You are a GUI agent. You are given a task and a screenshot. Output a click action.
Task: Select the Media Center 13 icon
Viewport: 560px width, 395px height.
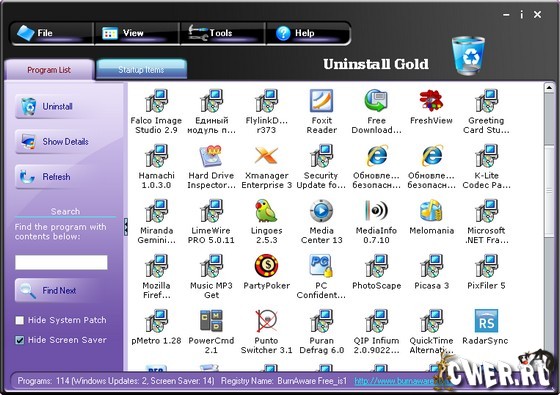coord(321,211)
